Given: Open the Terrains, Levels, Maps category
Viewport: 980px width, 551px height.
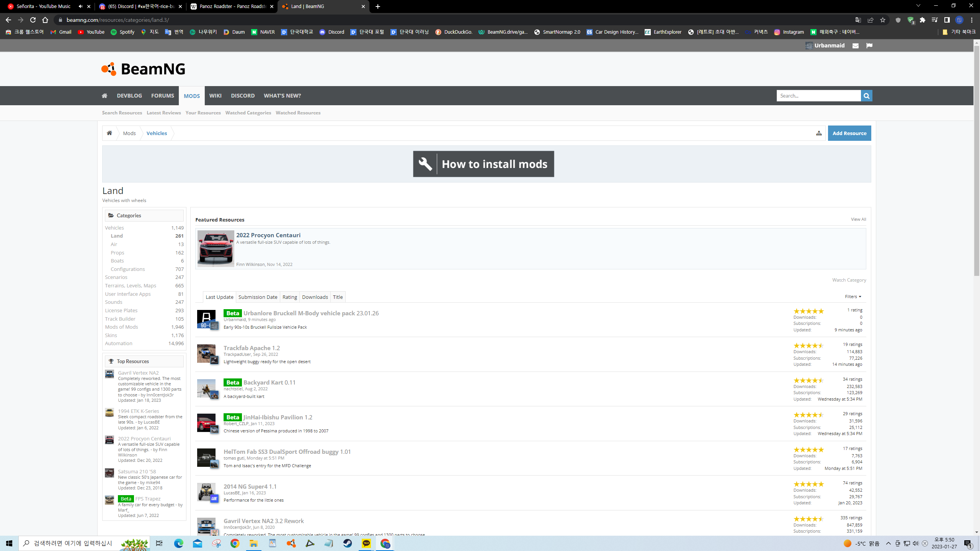Looking at the screenshot, I should [131, 286].
